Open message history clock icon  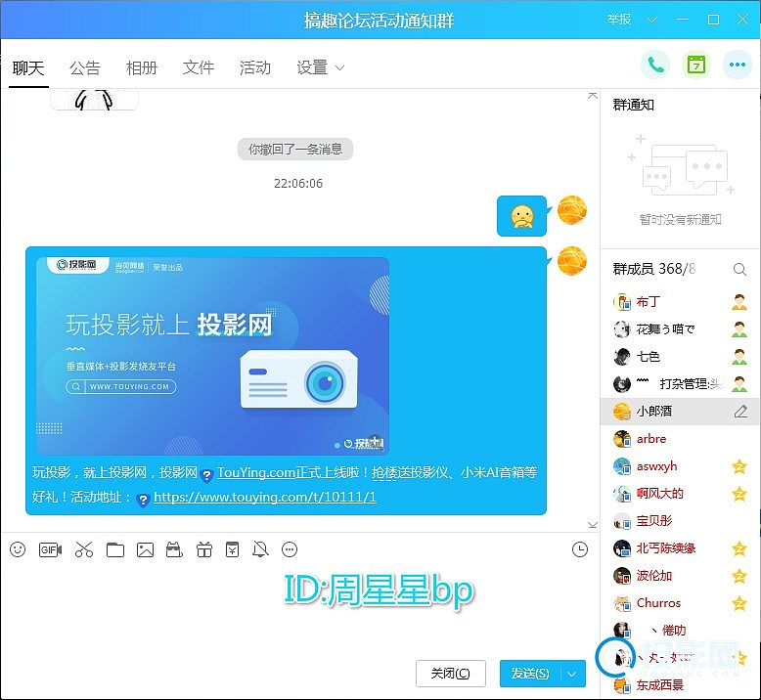580,549
